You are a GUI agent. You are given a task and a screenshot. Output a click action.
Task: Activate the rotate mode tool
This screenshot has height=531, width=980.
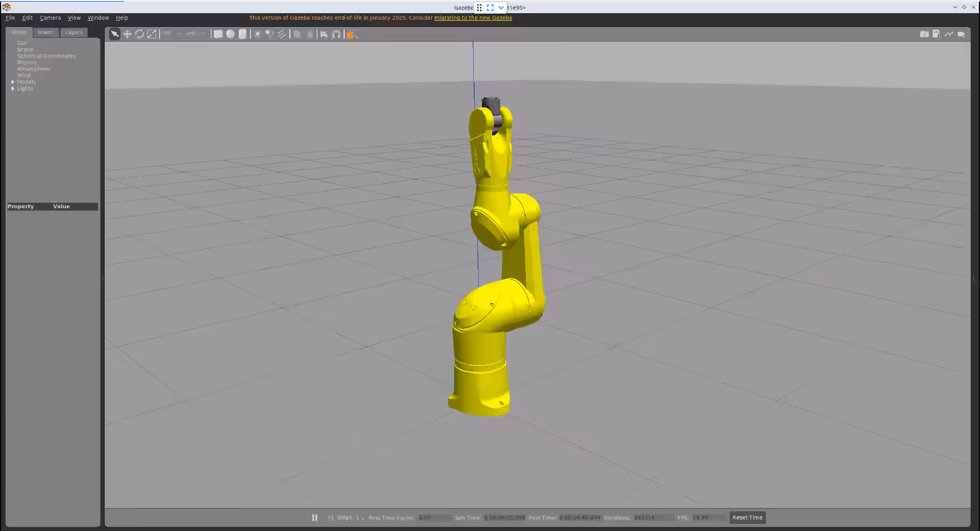pyautogui.click(x=140, y=34)
